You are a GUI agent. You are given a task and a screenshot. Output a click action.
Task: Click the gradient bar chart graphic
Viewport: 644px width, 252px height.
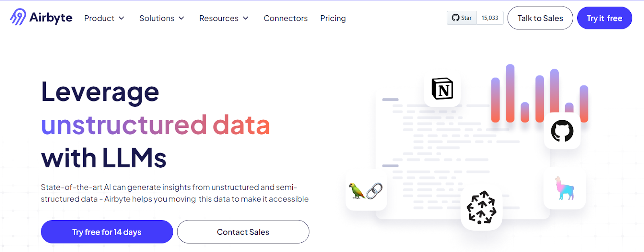click(x=540, y=94)
